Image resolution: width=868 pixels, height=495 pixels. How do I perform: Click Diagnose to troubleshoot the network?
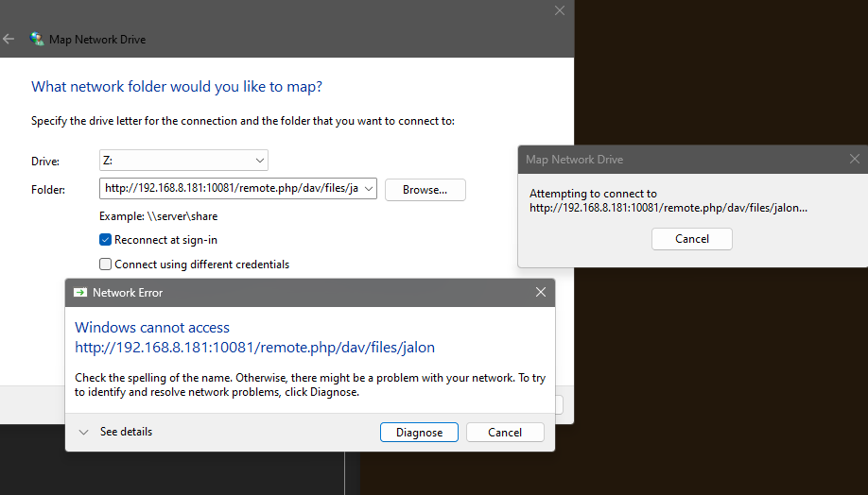tap(419, 432)
